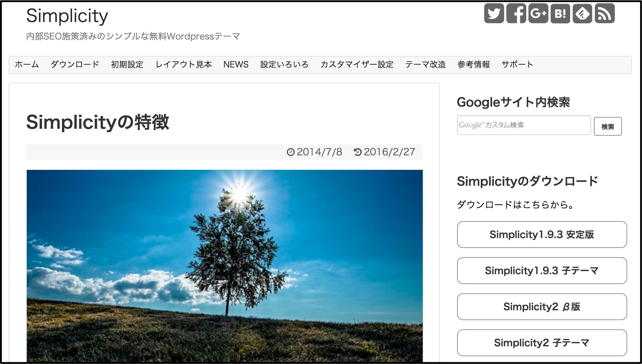642x364 pixels.
Task: Click the published date 2014/7/8
Action: 319,152
